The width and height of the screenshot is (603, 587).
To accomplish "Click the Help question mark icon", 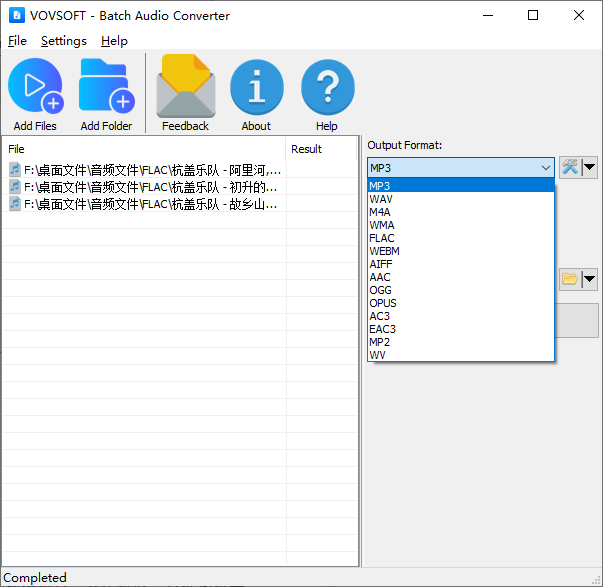I will (327, 88).
